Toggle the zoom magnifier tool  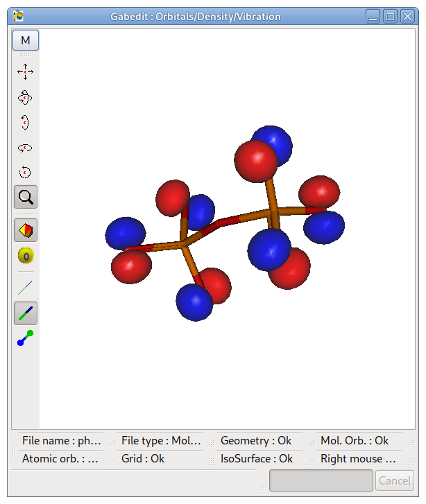click(x=26, y=198)
